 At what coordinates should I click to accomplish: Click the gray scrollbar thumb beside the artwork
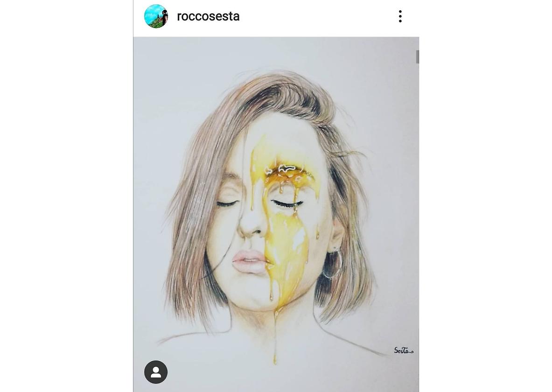tap(417, 57)
